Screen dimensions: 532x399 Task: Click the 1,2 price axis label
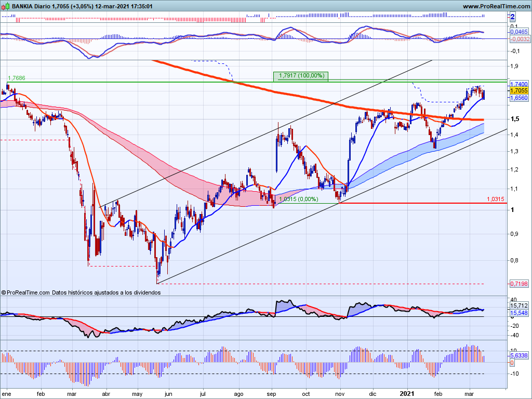[x=514, y=170]
